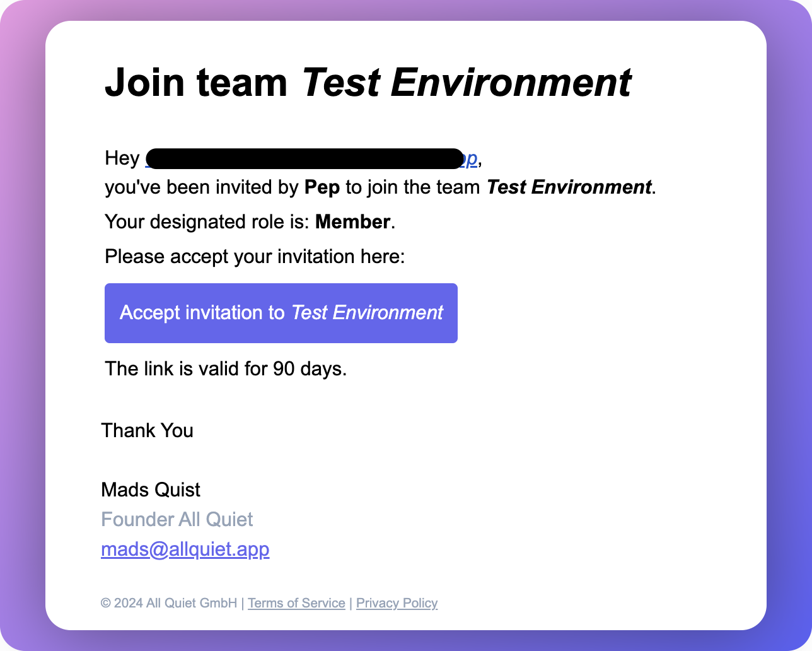Click "Please accept your invitation here" text
This screenshot has height=651, width=812.
coord(255,257)
